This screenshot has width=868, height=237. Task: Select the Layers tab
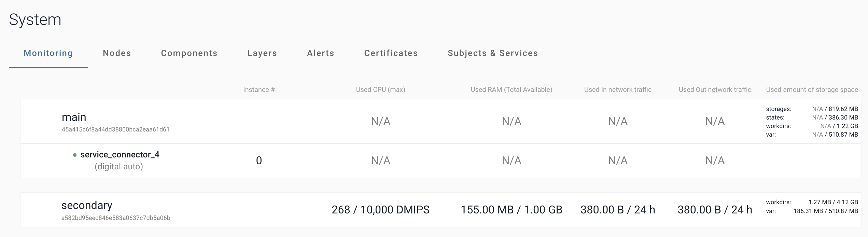coord(262,53)
